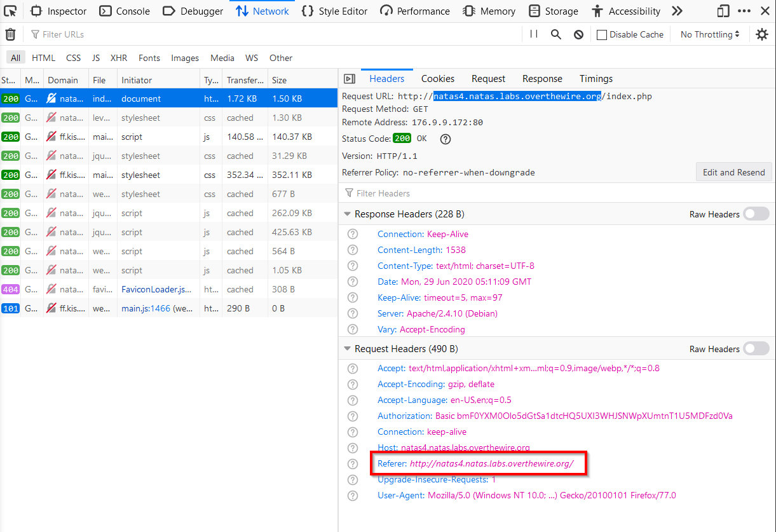Open the Console panel tab

tap(125, 11)
